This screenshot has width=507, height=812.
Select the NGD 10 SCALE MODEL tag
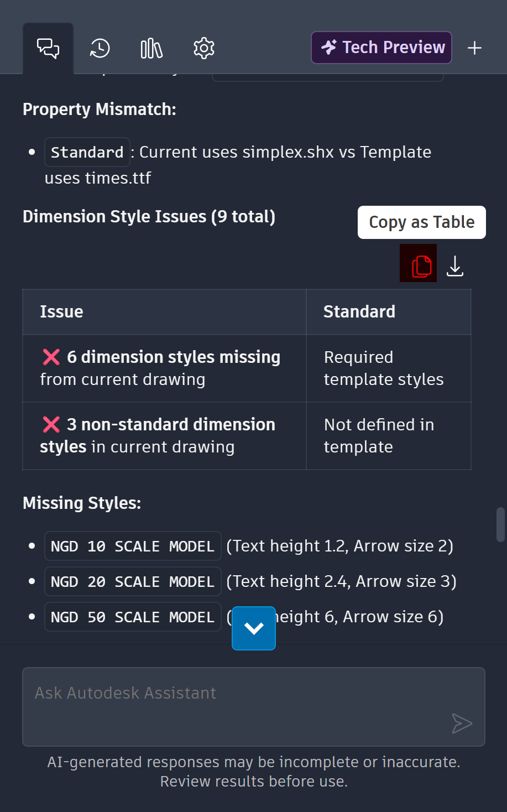(x=133, y=546)
